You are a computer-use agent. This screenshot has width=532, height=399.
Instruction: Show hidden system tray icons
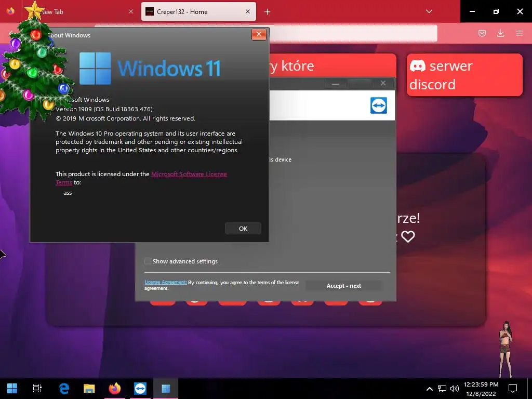pyautogui.click(x=429, y=389)
